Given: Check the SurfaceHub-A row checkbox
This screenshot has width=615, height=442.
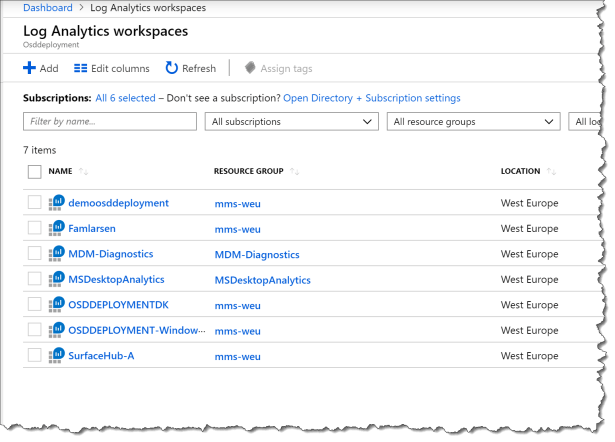Looking at the screenshot, I should coord(35,355).
